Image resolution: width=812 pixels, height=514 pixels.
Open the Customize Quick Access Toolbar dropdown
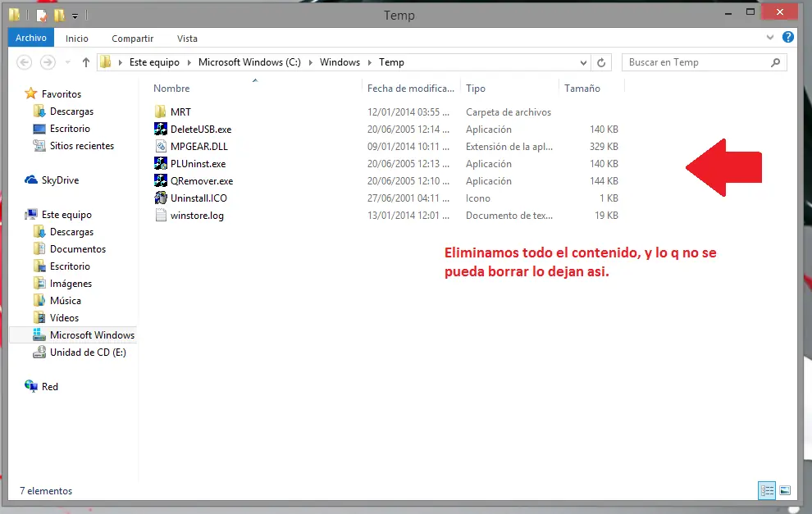coord(75,16)
